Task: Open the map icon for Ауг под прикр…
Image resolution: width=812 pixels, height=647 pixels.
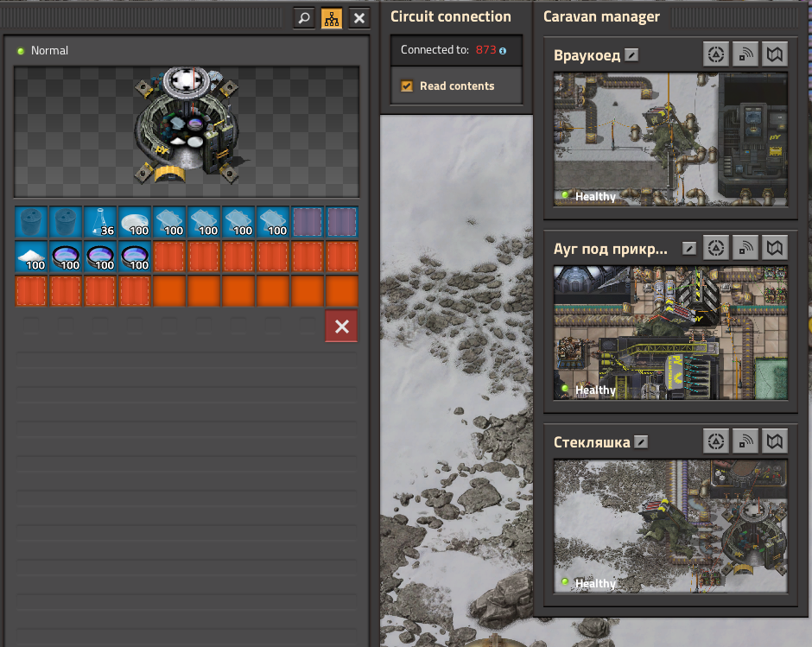Action: [x=775, y=248]
